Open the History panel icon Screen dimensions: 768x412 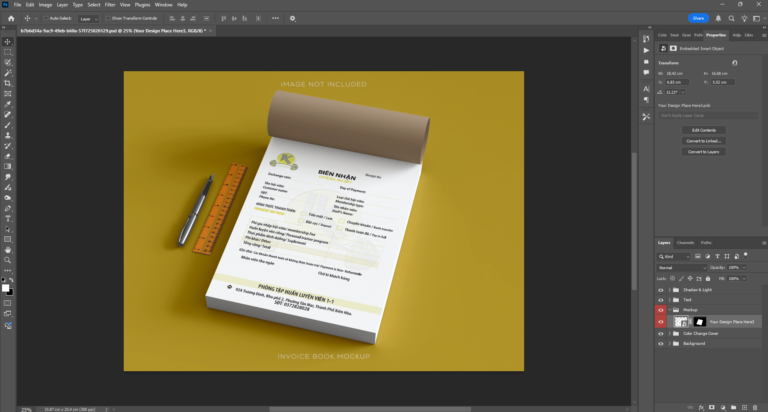[x=646, y=39]
